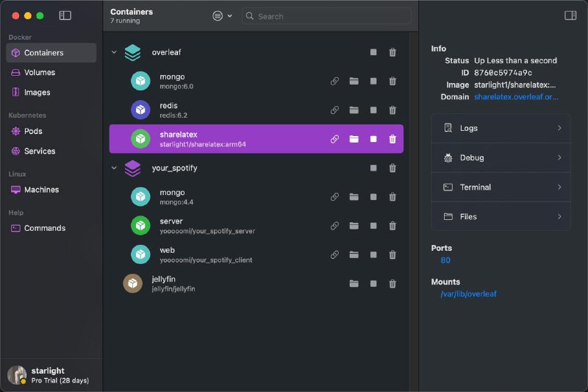
Task: Open port 80 link
Action: 445,260
